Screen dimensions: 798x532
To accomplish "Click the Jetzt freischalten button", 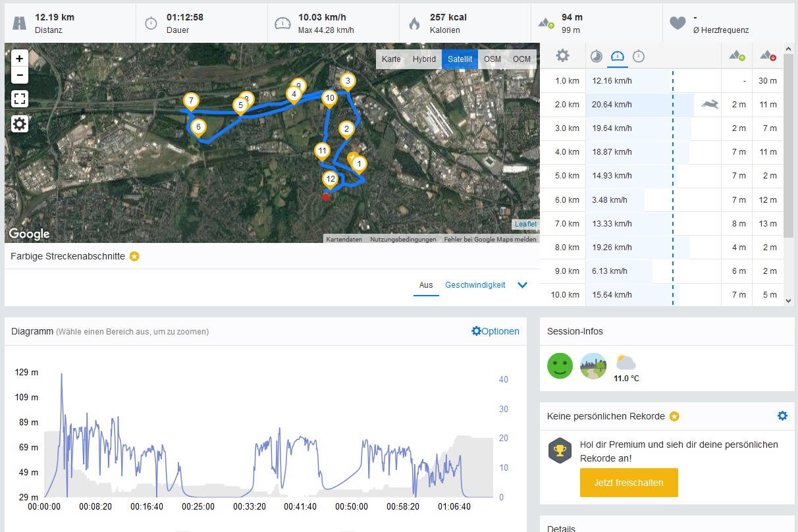I will point(629,483).
